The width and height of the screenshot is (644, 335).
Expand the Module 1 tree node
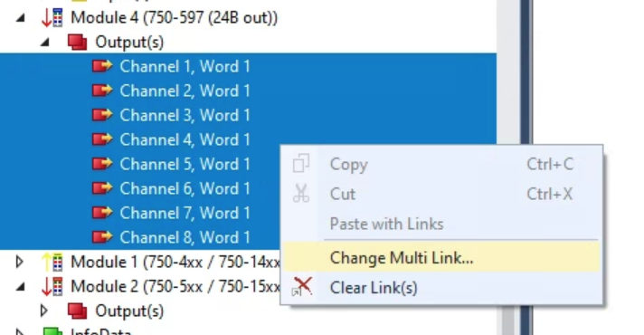[x=19, y=262]
